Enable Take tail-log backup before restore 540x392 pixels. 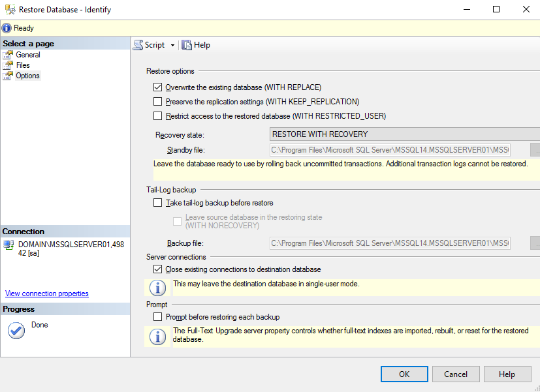point(158,203)
